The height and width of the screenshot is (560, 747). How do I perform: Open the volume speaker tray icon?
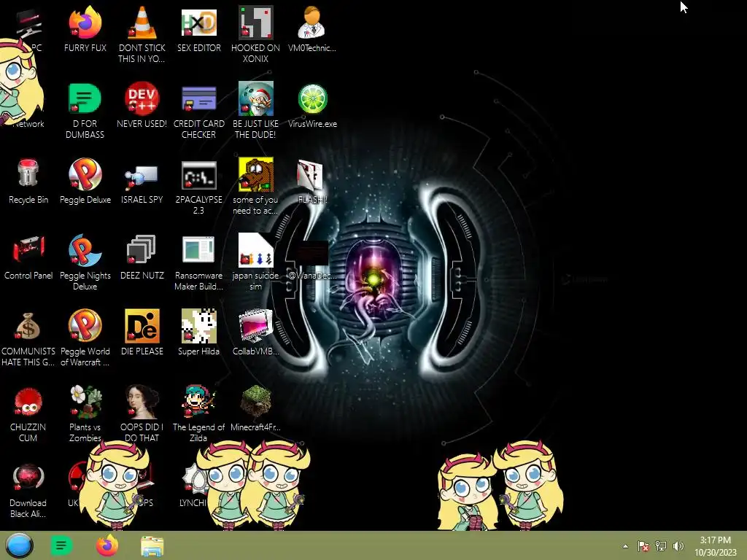click(x=678, y=546)
